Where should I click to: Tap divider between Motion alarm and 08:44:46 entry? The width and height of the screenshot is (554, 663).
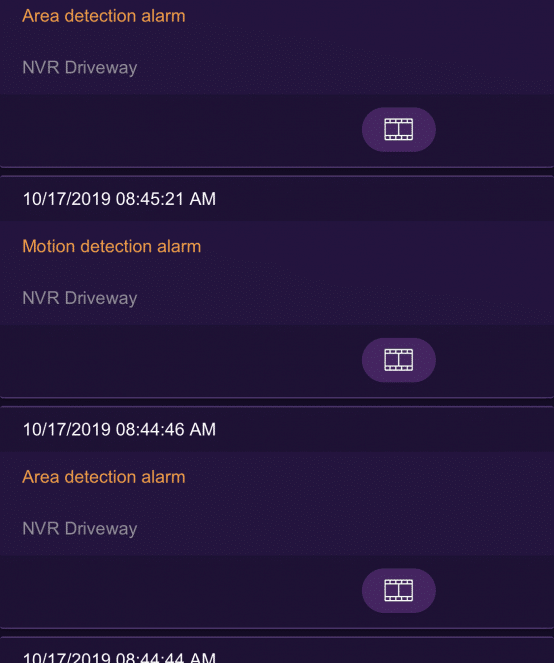click(277, 402)
